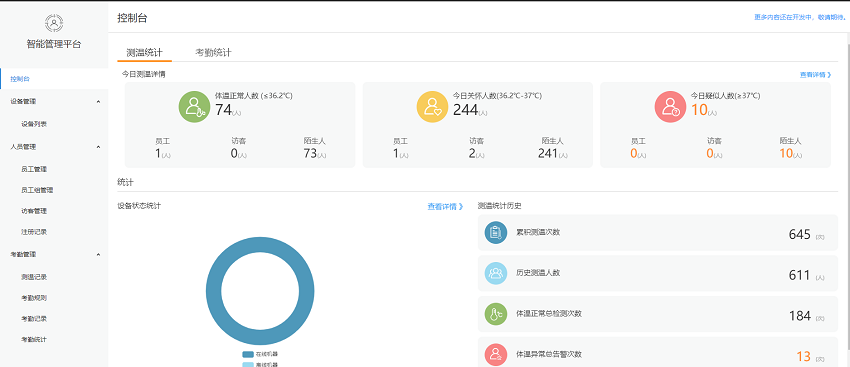Click the 控制台 page header title
This screenshot has width=850, height=367.
coord(132,17)
